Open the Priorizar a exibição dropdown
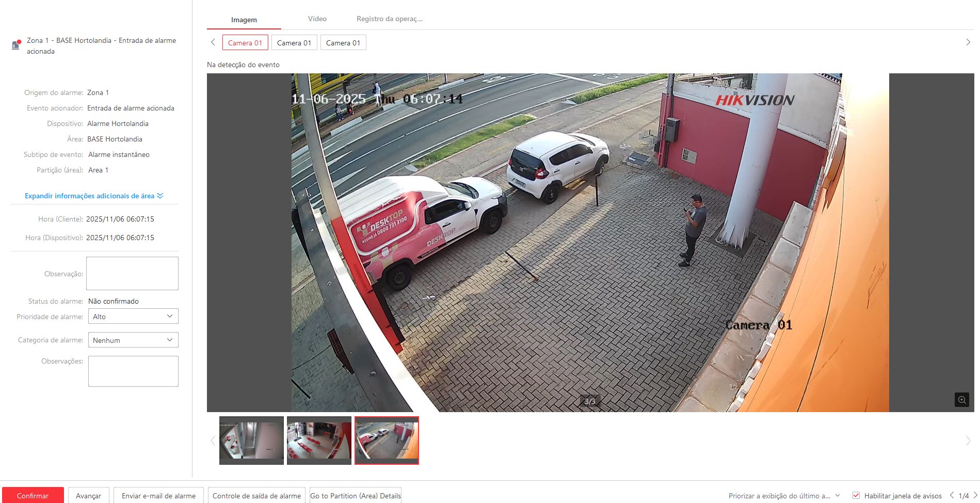 point(784,496)
